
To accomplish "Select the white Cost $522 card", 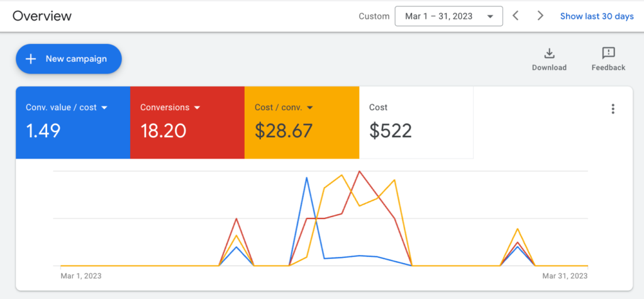I will click(x=416, y=122).
